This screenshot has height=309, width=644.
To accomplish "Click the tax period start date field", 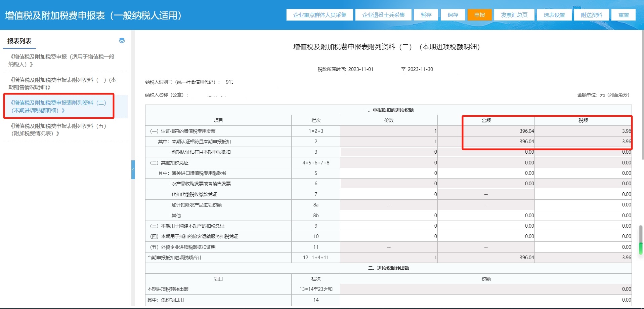I will click(x=372, y=69).
